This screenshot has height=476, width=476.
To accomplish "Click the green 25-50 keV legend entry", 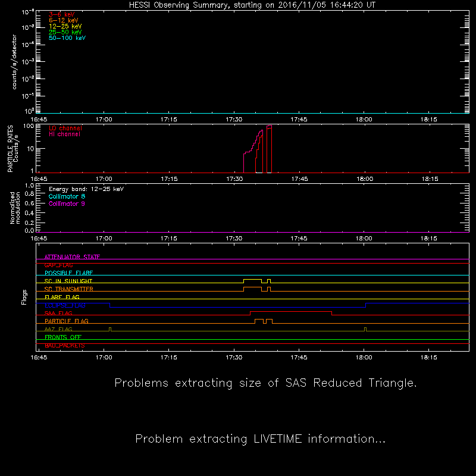I will pyautogui.click(x=65, y=32).
